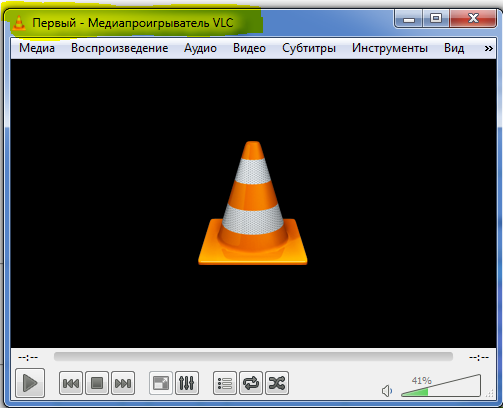Image resolution: width=503 pixels, height=408 pixels.
Task: Click the VLC cone icon in title bar
Action: (x=19, y=23)
